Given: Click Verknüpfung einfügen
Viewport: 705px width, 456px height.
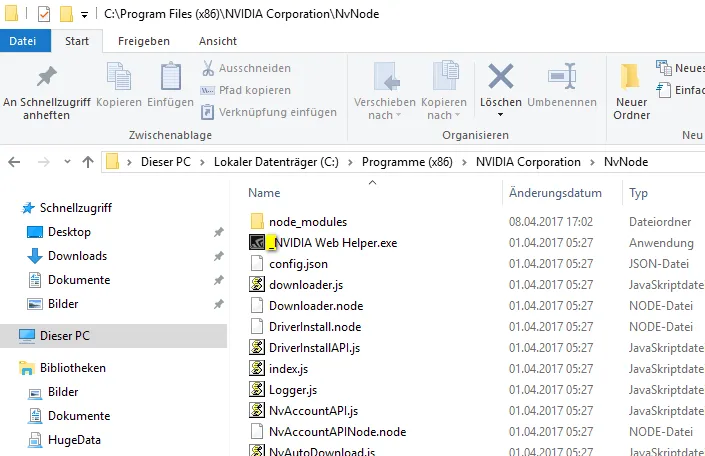Looking at the screenshot, I should pos(269,112).
